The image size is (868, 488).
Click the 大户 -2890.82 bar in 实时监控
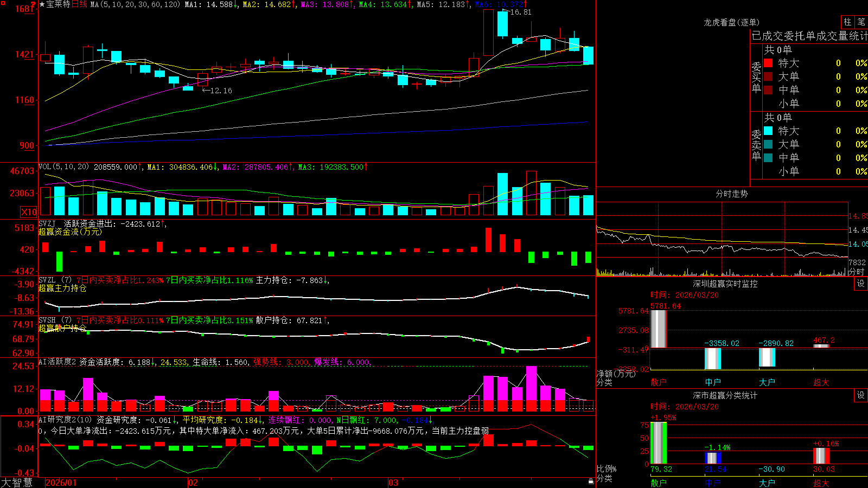[x=767, y=357]
